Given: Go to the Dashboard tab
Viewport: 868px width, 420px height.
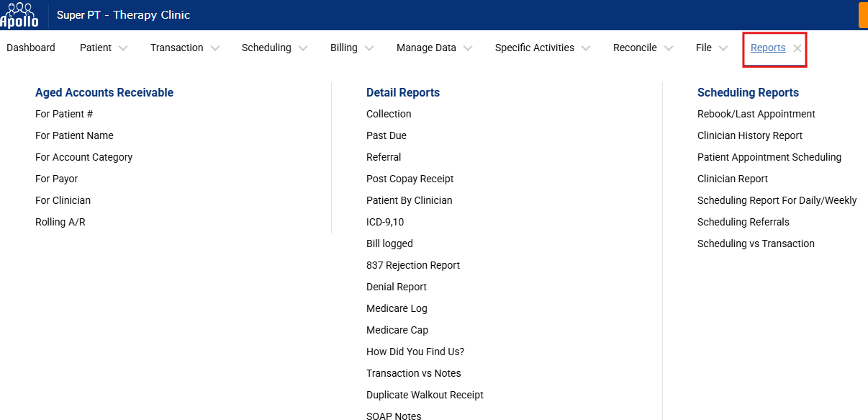Looking at the screenshot, I should [31, 48].
